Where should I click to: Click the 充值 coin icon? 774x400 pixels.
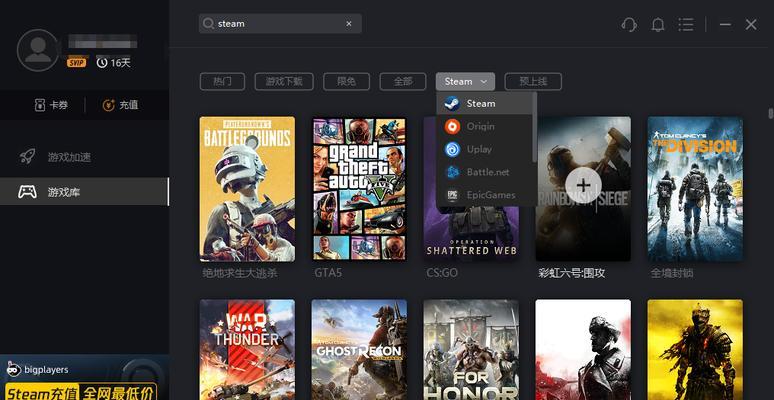(x=109, y=105)
